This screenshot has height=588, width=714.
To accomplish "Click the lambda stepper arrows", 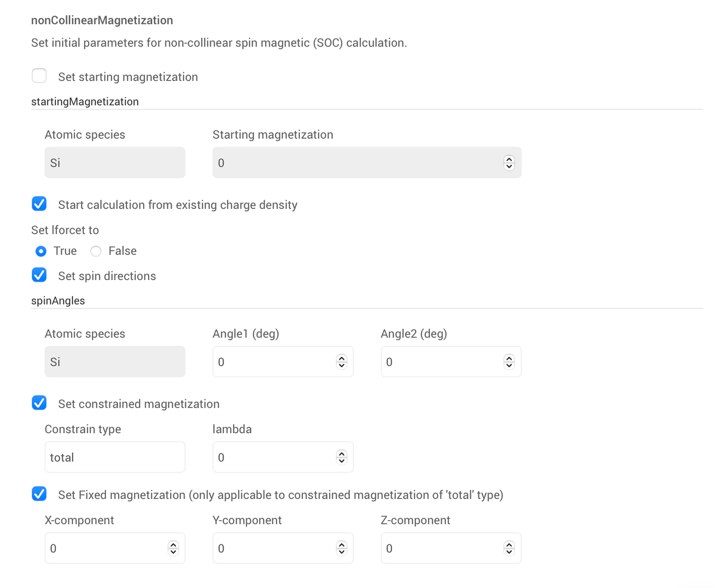I will [342, 457].
